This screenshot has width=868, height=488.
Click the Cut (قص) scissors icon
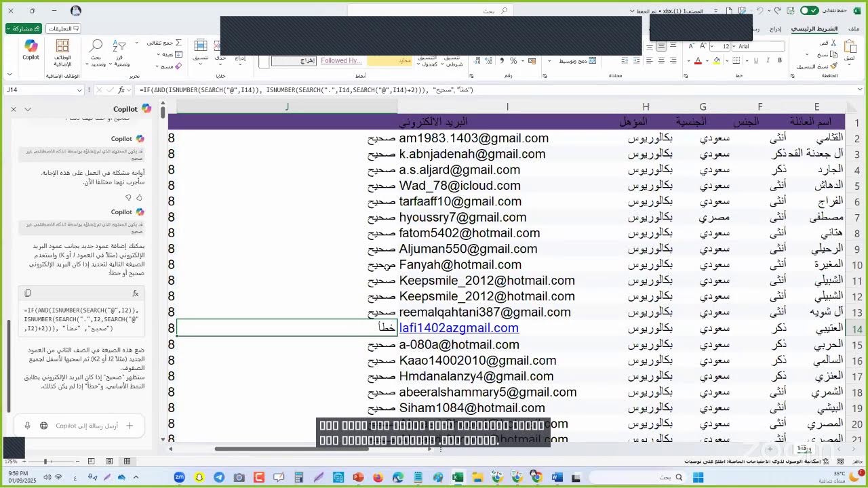(833, 43)
